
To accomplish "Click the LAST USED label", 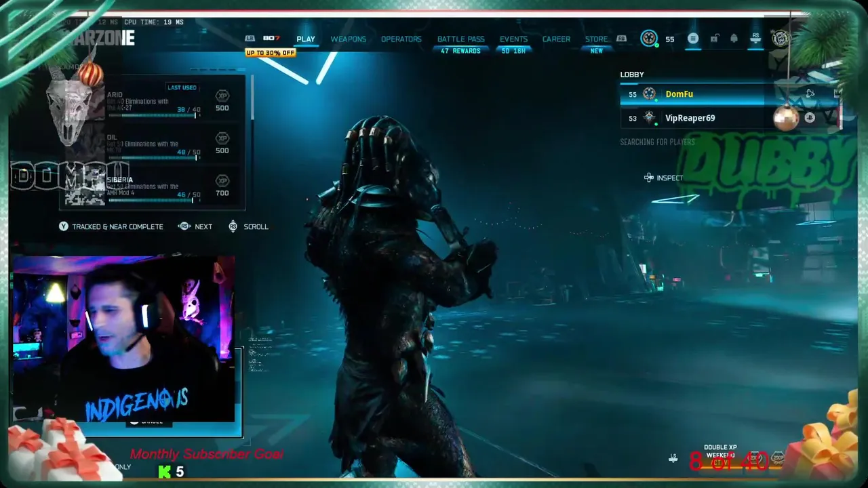I will point(182,87).
